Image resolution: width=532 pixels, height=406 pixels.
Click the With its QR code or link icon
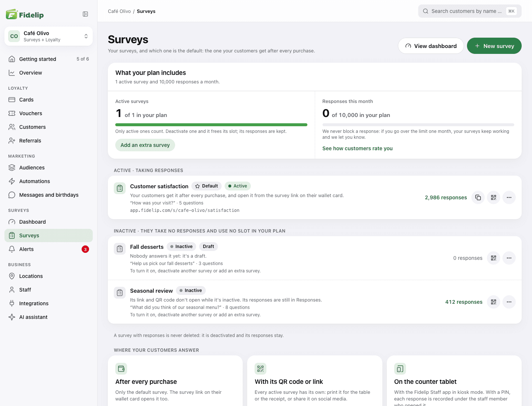(260, 368)
